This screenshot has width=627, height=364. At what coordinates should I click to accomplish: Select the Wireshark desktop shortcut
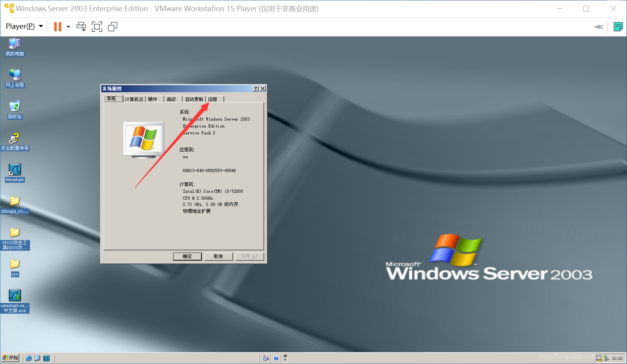(15, 173)
